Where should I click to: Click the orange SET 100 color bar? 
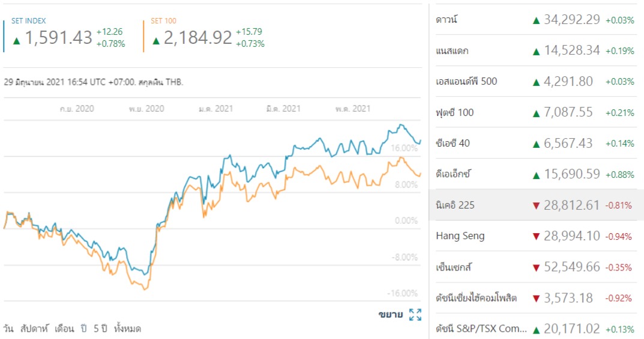coord(144,36)
